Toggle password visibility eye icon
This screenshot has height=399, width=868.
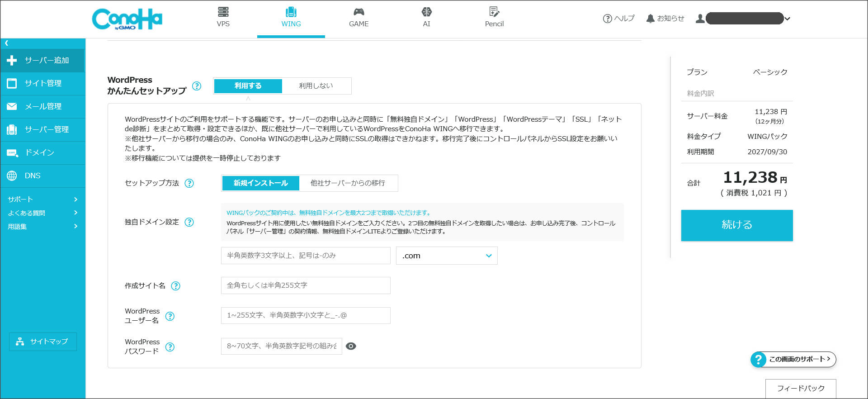351,346
